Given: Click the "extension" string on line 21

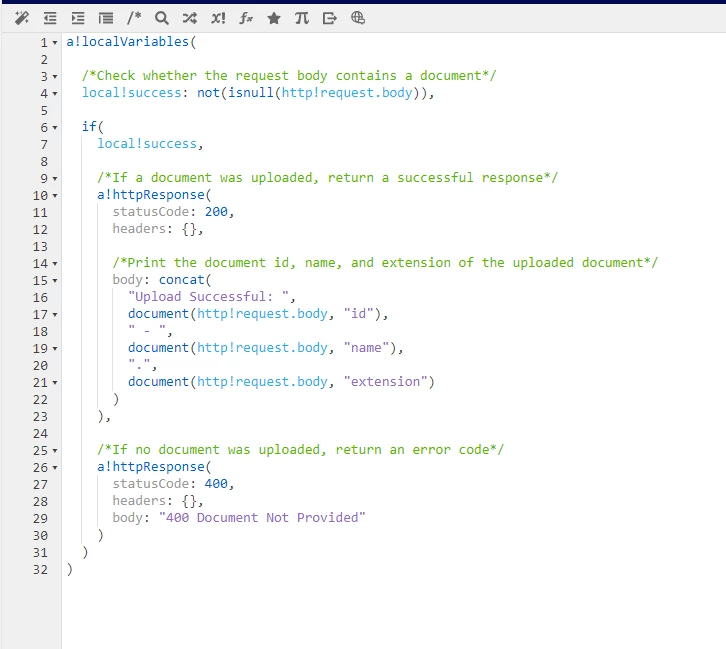Looking at the screenshot, I should 385,382.
